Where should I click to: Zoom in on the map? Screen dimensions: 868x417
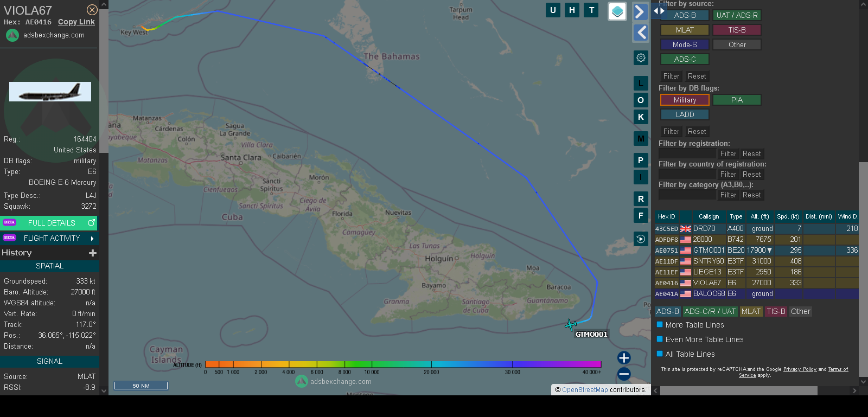click(x=624, y=358)
